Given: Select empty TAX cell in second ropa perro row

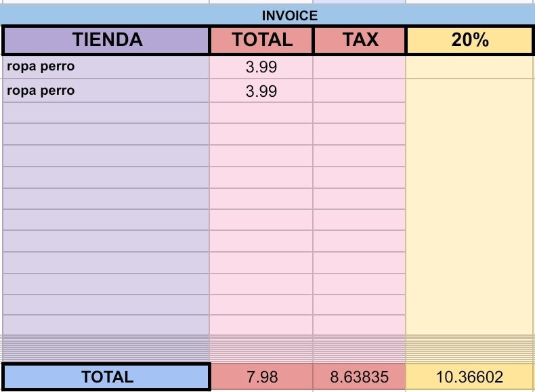Looking at the screenshot, I should pyautogui.click(x=360, y=91).
